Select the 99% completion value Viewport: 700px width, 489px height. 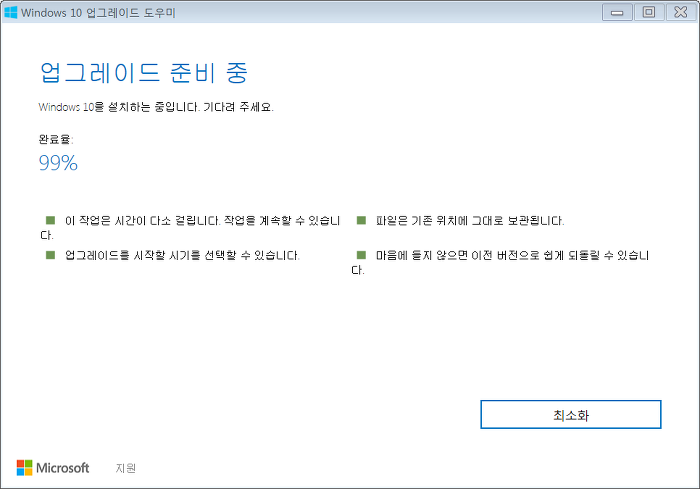pyautogui.click(x=58, y=163)
